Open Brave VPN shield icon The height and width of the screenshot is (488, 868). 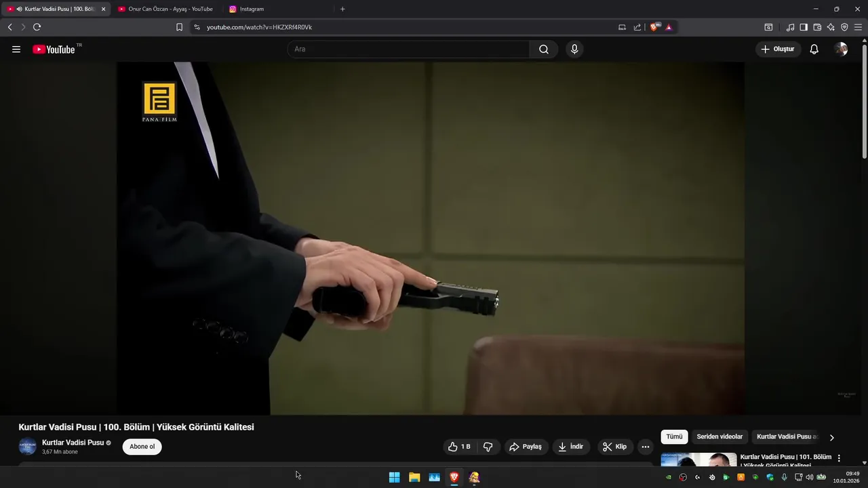coord(844,27)
